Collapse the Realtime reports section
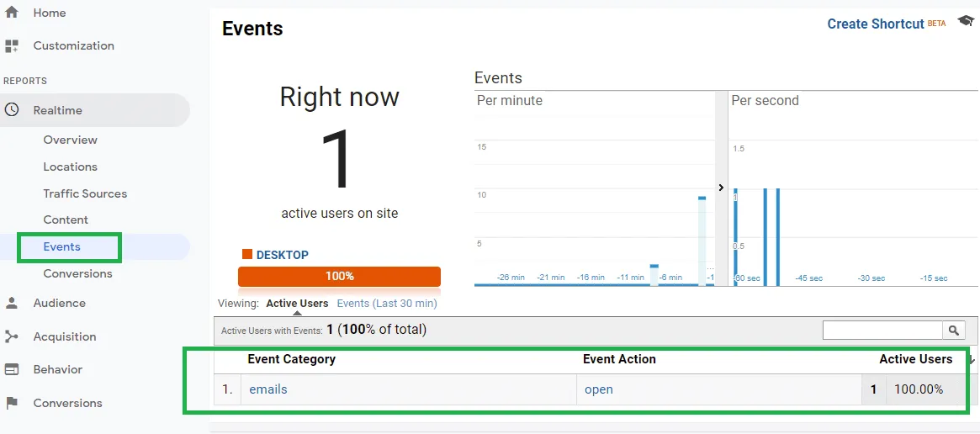The width and height of the screenshot is (980, 434). pyautogui.click(x=57, y=110)
